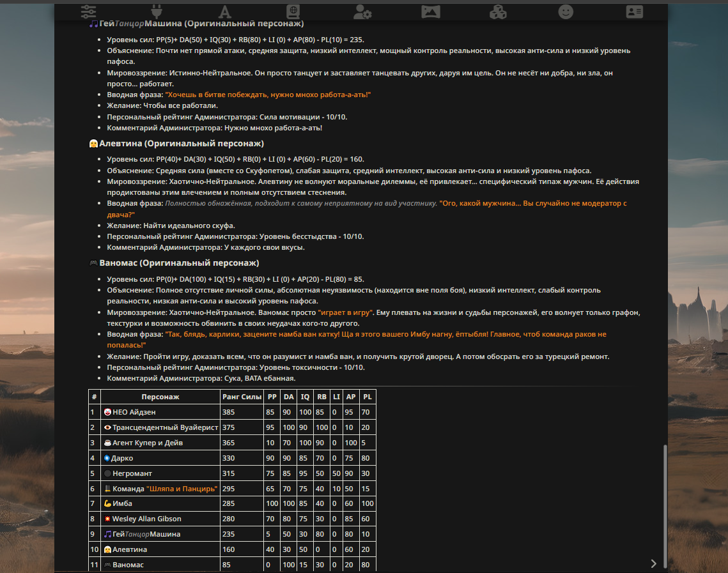
Task: Open the API connections plug icon
Action: click(157, 11)
